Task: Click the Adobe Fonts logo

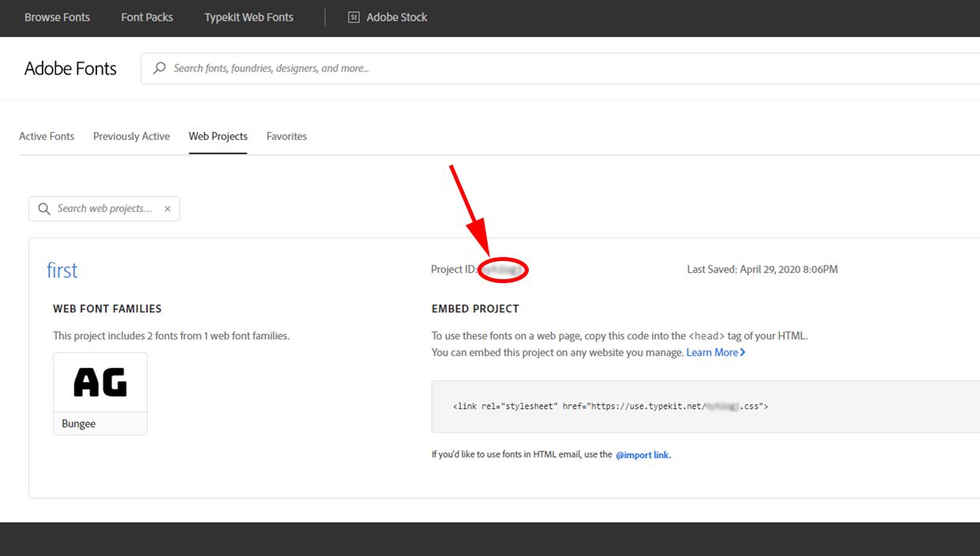Action: [x=70, y=69]
